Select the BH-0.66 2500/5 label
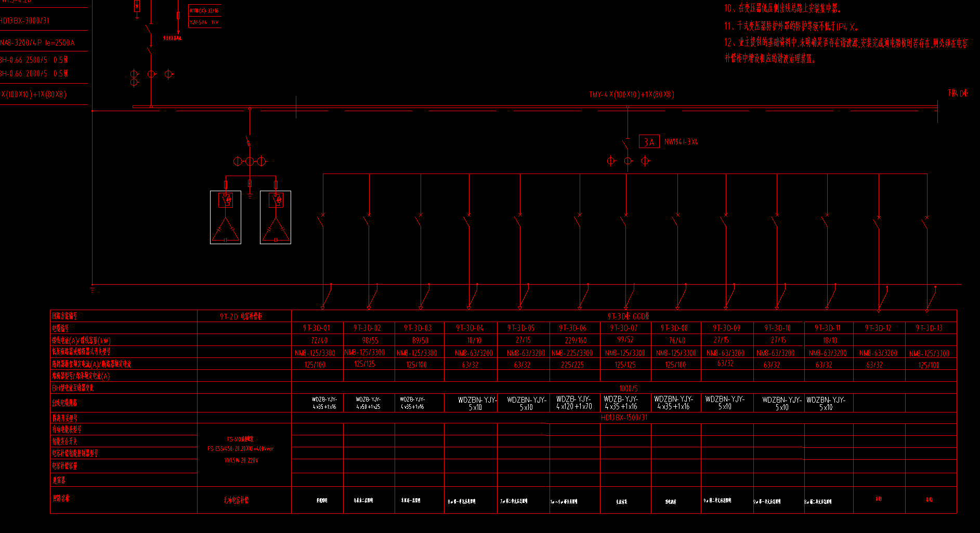The width and height of the screenshot is (980, 533). [34, 60]
